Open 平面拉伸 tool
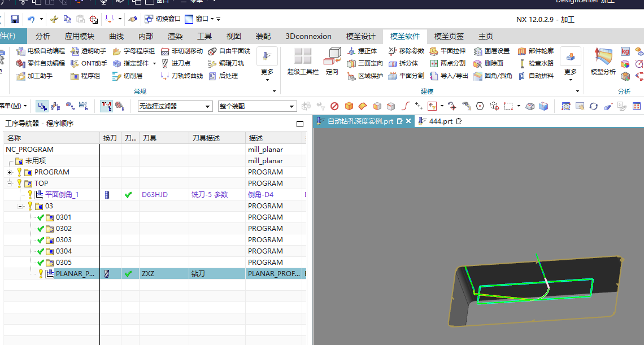644x345 pixels. pos(447,51)
